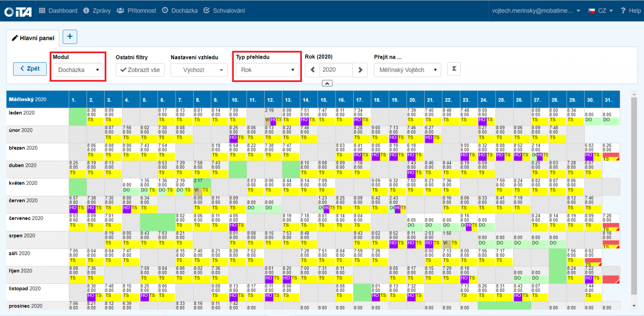The width and height of the screenshot is (644, 316).
Task: Toggle the Zobrazit vše filter
Action: tap(140, 70)
